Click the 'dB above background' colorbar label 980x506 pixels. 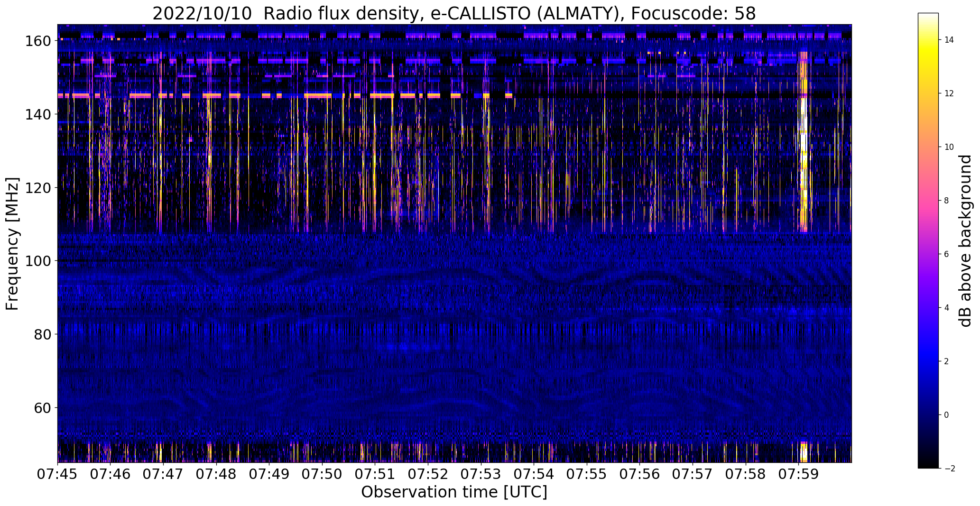[x=965, y=241]
